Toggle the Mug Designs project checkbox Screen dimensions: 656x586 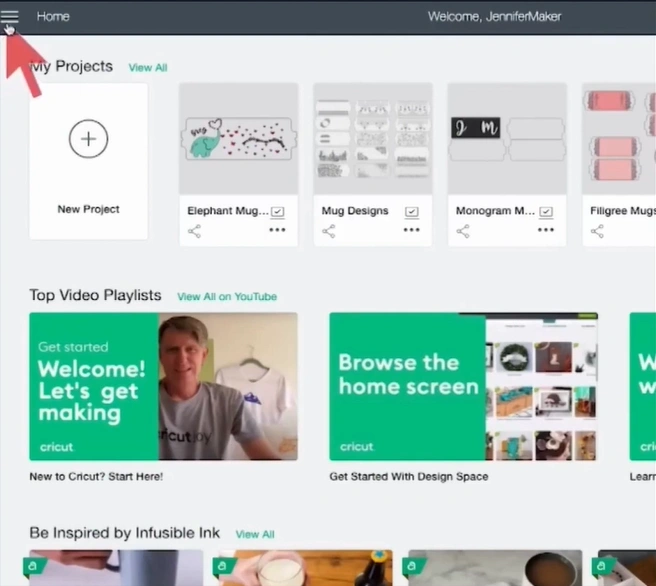(x=411, y=212)
